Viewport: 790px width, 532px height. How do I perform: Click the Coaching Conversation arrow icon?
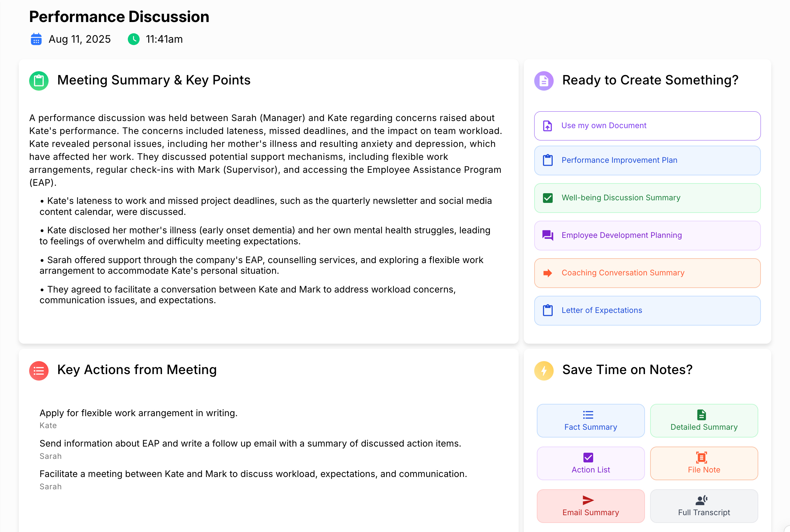point(547,273)
